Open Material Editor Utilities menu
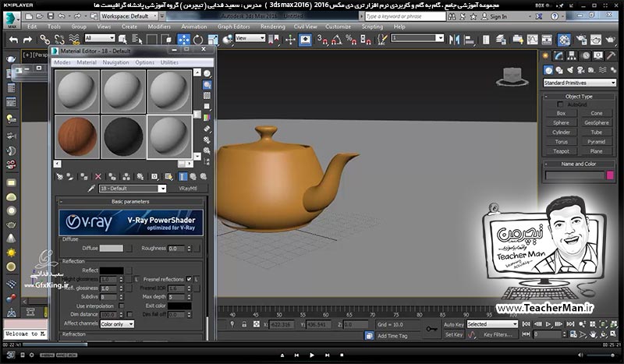Image resolution: width=624 pixels, height=364 pixels. point(169,62)
